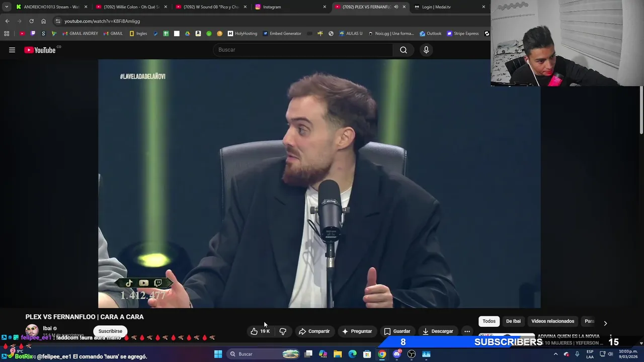
Task: Open Discord from the taskbar
Action: pyautogui.click(x=396, y=354)
